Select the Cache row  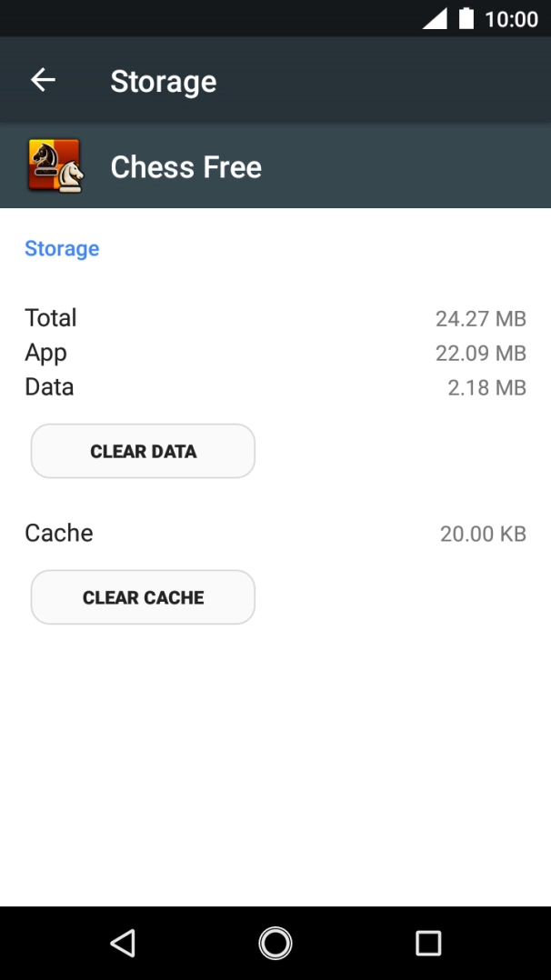58,534
